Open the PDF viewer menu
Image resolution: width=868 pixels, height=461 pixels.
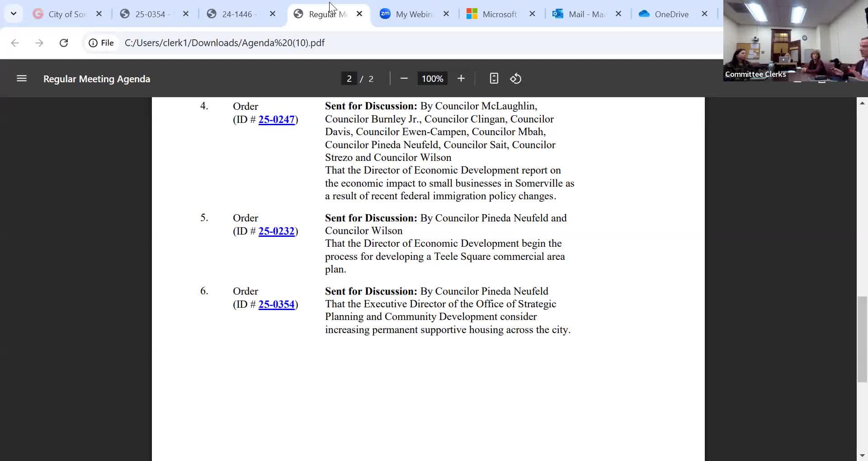click(21, 78)
